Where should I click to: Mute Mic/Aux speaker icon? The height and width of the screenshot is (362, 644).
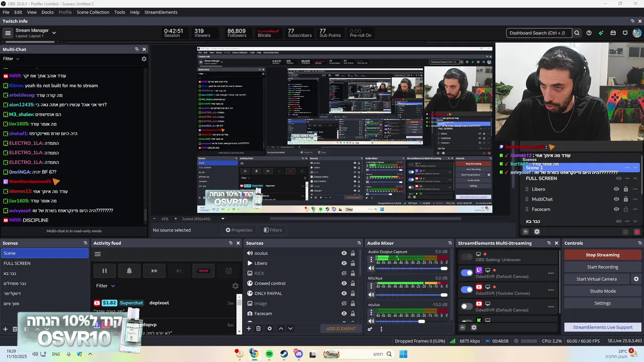[x=371, y=295]
